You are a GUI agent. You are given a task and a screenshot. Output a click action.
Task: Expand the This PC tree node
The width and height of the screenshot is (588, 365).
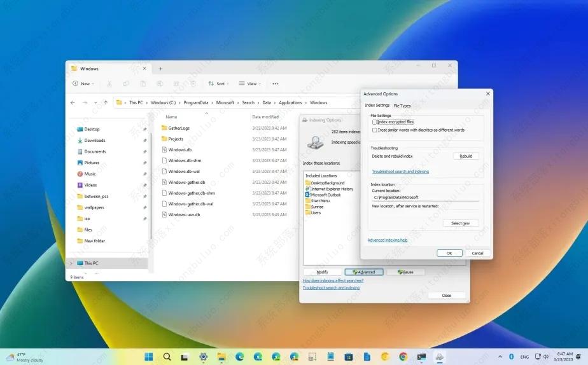click(71, 263)
